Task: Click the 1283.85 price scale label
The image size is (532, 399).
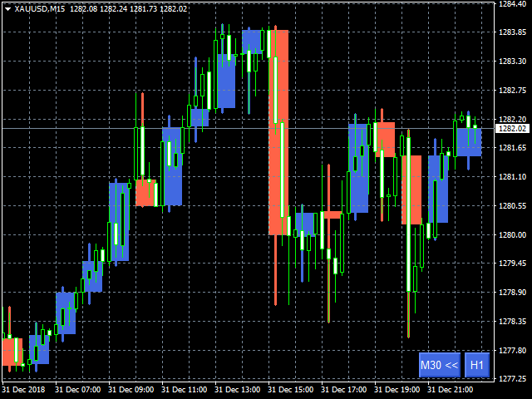Action: click(x=512, y=32)
